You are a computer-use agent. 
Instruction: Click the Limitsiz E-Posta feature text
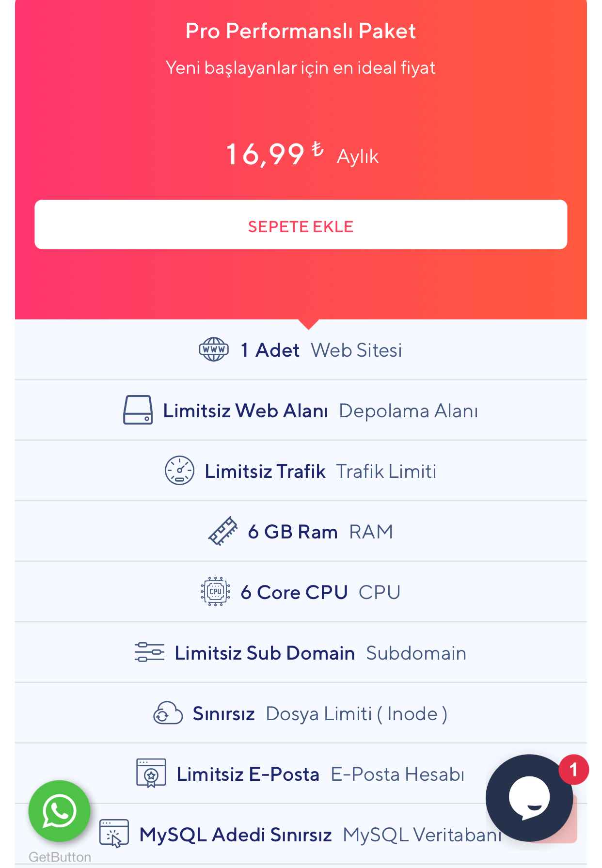(248, 774)
